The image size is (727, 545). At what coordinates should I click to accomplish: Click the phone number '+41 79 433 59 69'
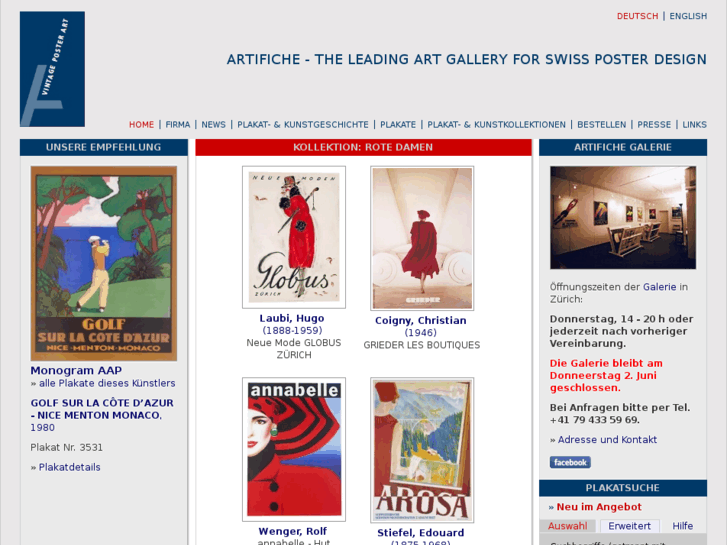coord(594,420)
